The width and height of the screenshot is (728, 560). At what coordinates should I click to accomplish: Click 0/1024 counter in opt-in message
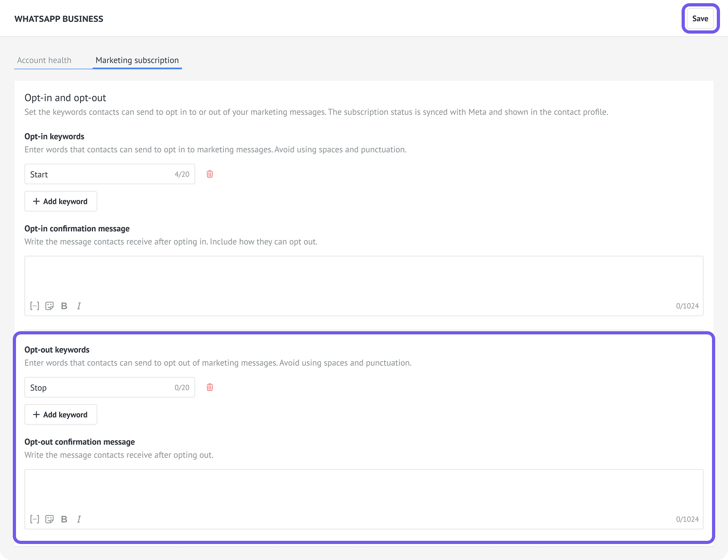click(x=687, y=306)
